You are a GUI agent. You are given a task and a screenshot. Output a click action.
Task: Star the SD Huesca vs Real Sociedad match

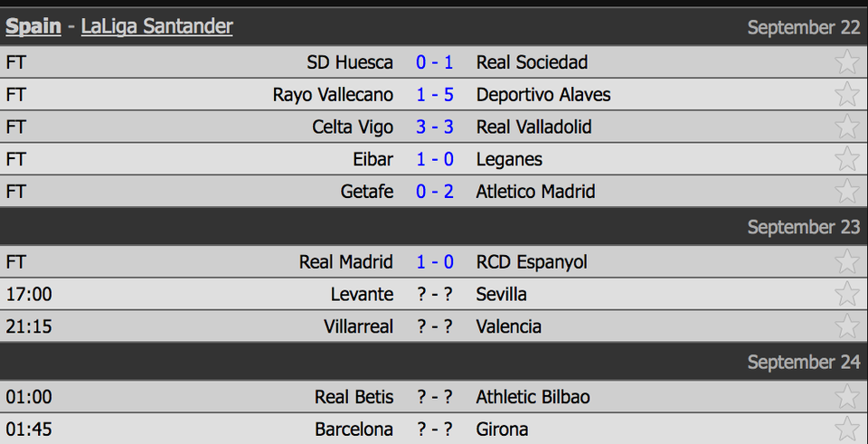coord(847,61)
